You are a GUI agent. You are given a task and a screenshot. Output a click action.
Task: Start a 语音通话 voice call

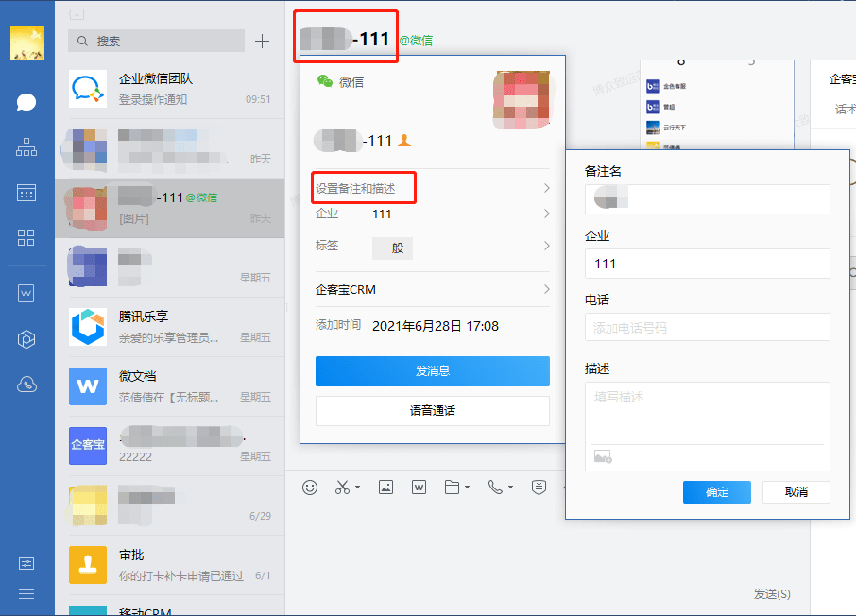pyautogui.click(x=432, y=410)
